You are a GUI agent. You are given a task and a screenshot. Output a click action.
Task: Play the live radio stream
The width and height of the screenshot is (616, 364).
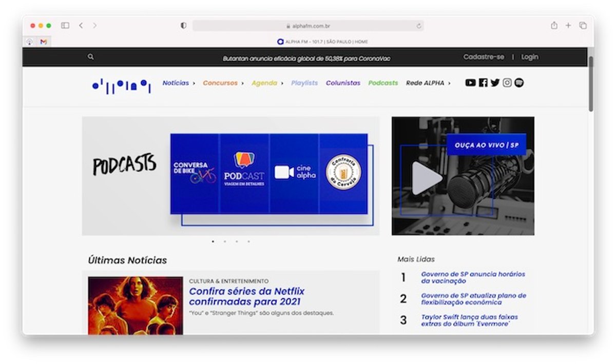pos(427,178)
